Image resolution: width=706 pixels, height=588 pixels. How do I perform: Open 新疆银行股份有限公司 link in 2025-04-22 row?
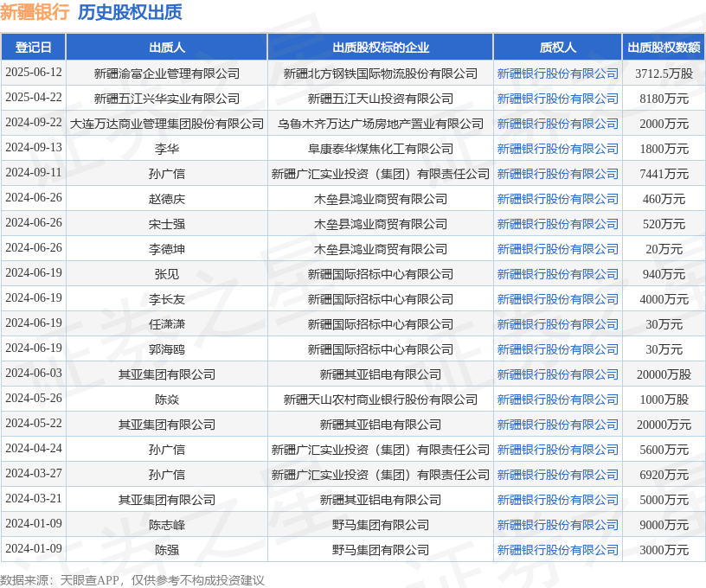coord(558,99)
